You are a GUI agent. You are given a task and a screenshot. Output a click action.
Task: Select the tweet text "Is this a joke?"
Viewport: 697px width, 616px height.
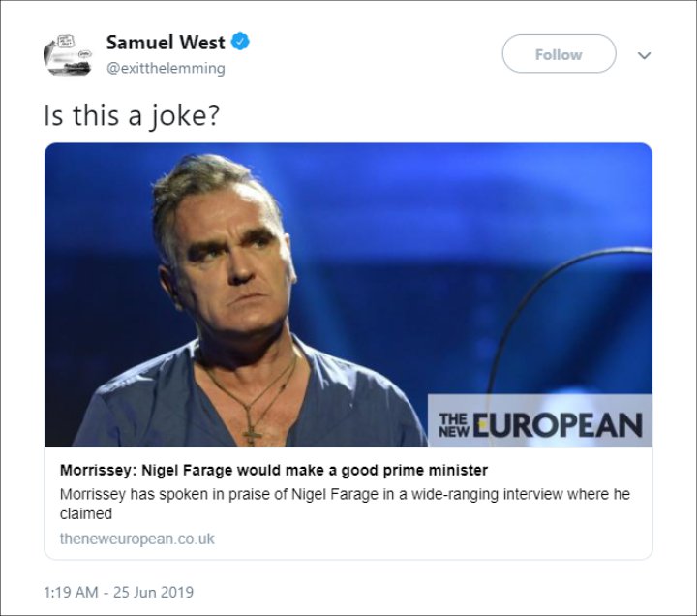click(x=132, y=115)
